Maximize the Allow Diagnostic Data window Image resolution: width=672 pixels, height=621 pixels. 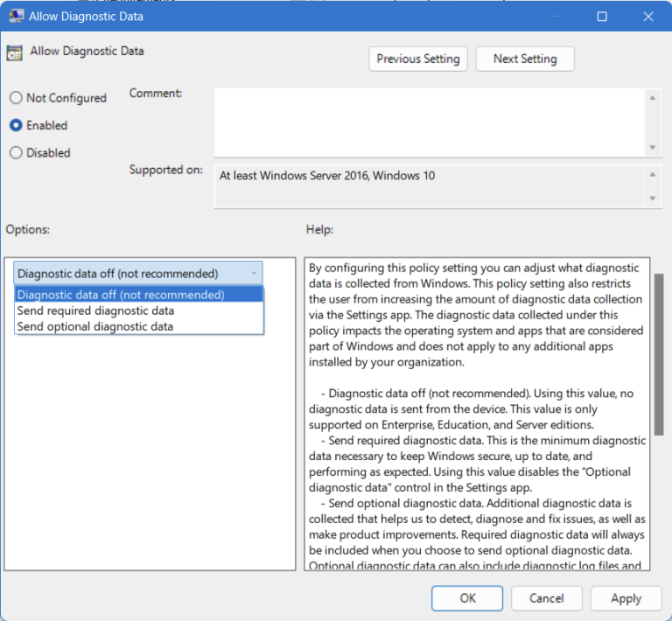click(x=602, y=16)
